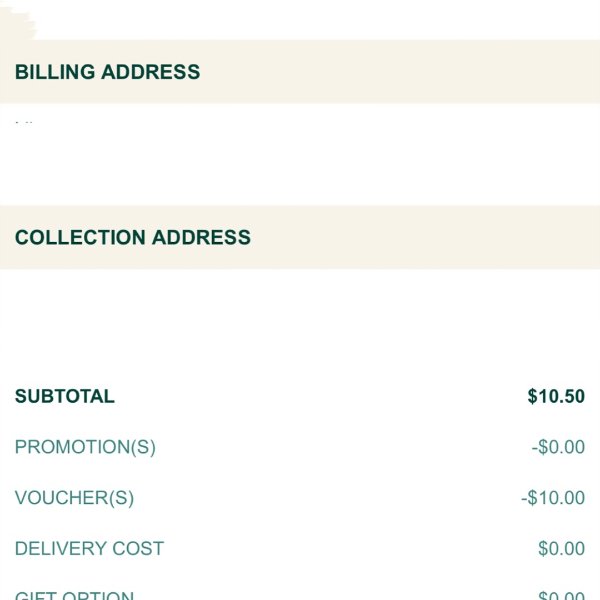
Task: Click the BILLING ADDRESS heading
Action: pos(108,72)
